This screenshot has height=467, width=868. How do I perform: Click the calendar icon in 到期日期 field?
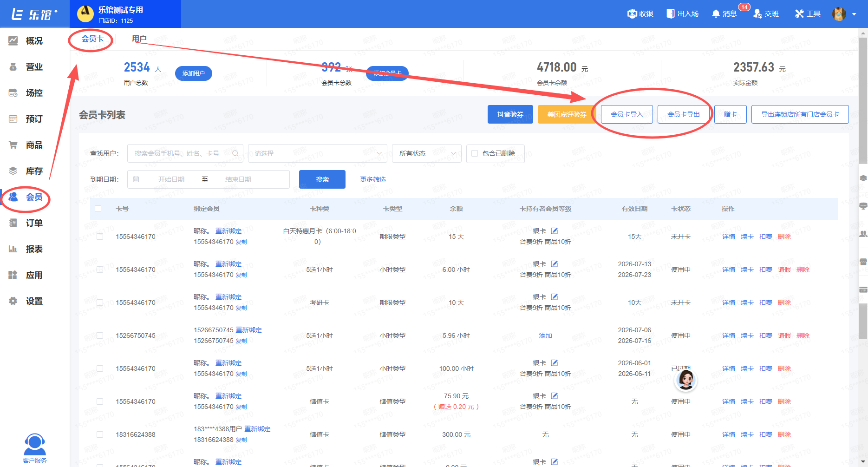click(136, 179)
